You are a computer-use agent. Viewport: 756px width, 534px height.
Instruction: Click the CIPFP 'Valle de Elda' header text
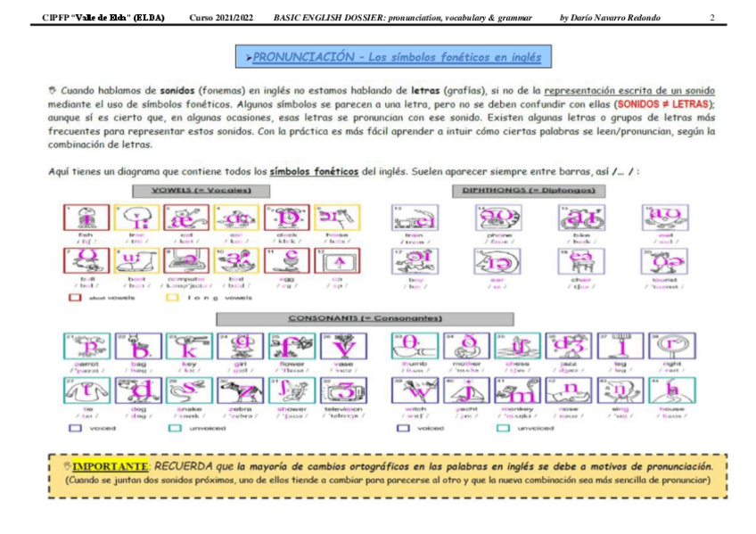(103, 18)
